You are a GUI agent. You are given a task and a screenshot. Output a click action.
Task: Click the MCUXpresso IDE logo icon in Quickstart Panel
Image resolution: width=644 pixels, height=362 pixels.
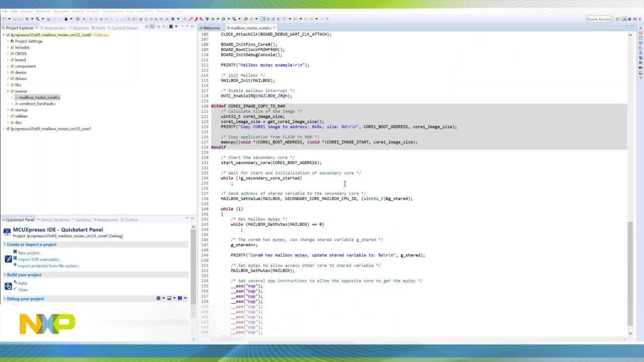pos(7,231)
